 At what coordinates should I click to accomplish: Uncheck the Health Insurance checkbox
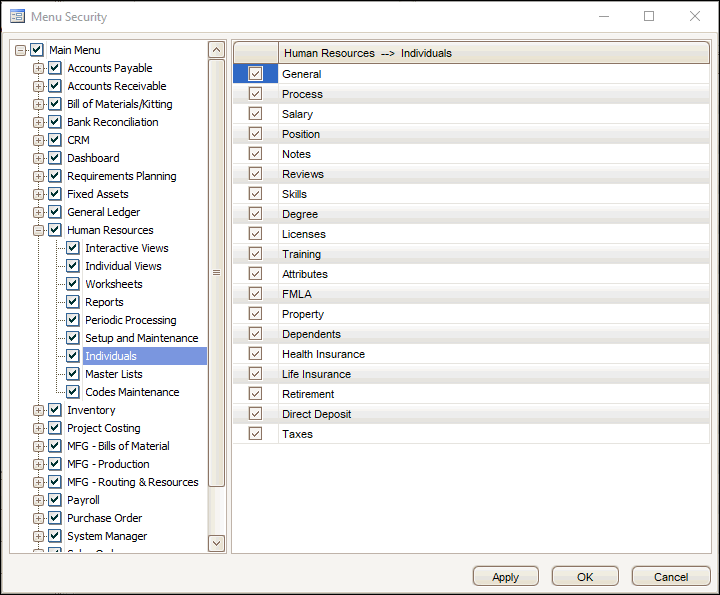tap(255, 354)
